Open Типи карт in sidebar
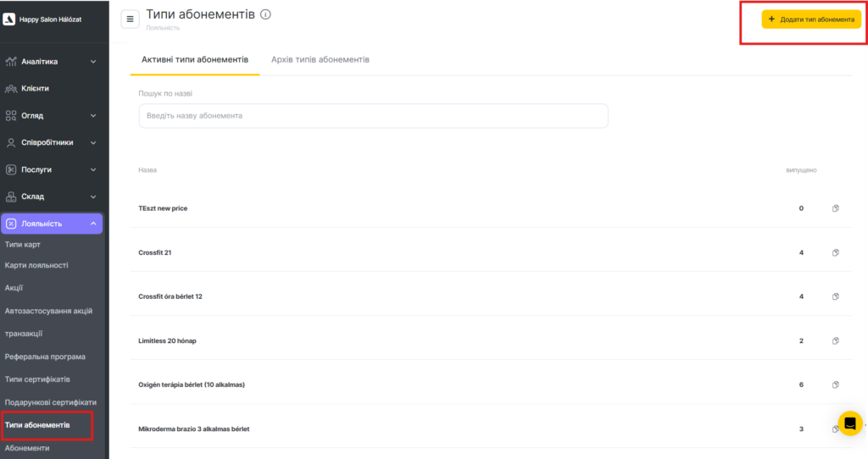 click(x=23, y=245)
